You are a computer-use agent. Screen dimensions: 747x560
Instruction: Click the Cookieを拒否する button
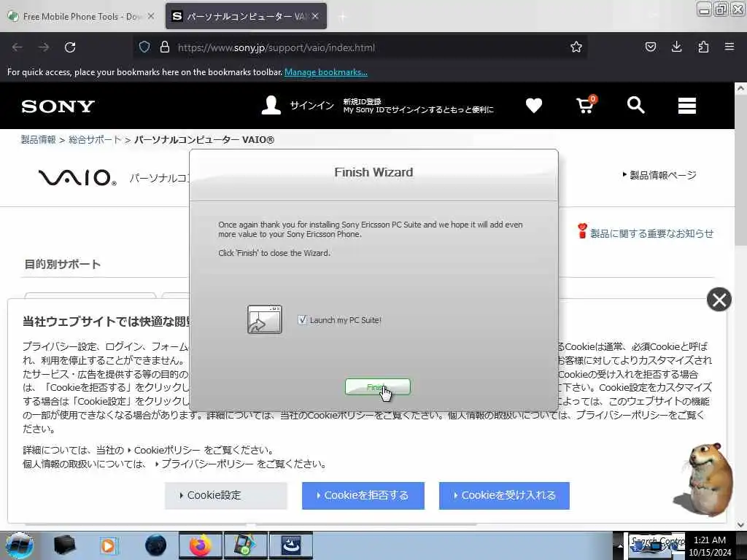(x=363, y=495)
